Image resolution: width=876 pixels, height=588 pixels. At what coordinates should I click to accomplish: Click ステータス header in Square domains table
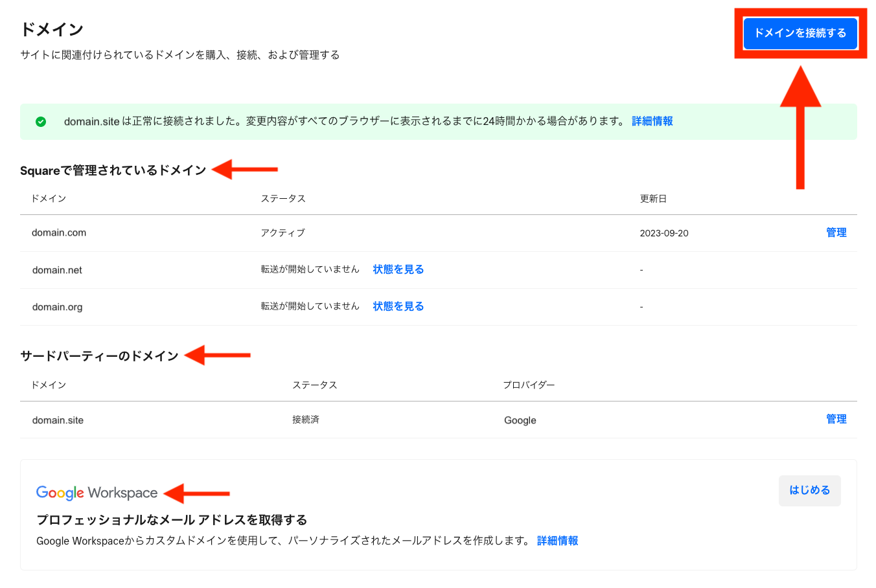tap(282, 199)
